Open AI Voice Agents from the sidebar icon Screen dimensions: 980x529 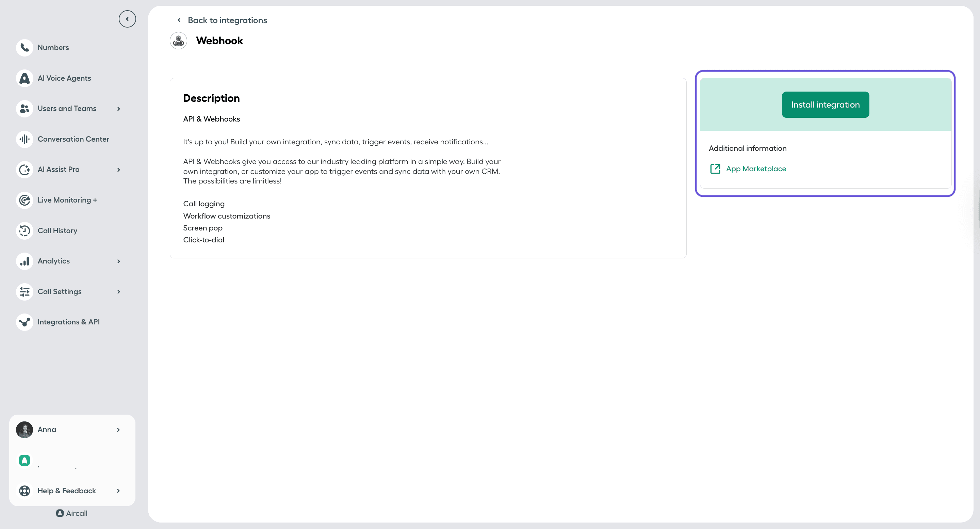point(24,78)
